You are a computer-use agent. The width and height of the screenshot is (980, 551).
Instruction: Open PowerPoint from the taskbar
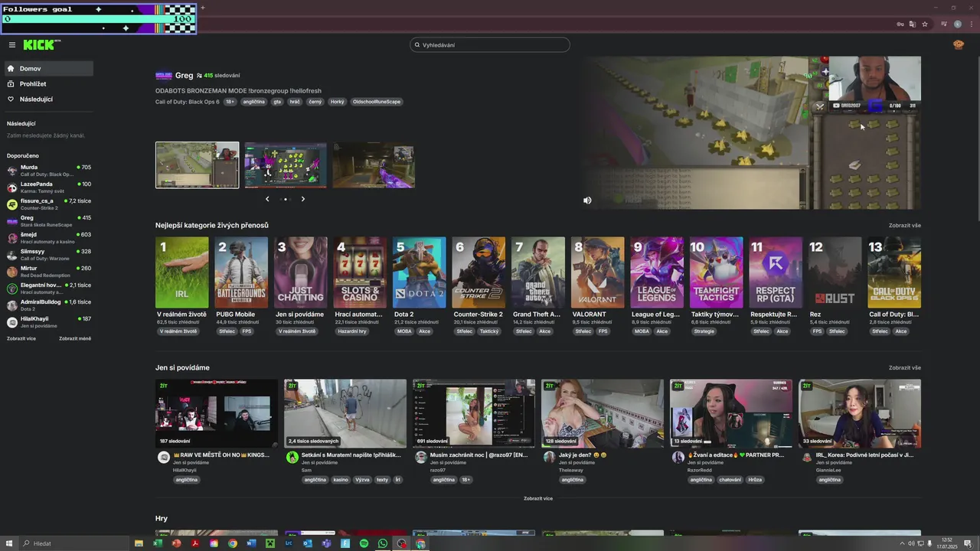click(x=176, y=543)
